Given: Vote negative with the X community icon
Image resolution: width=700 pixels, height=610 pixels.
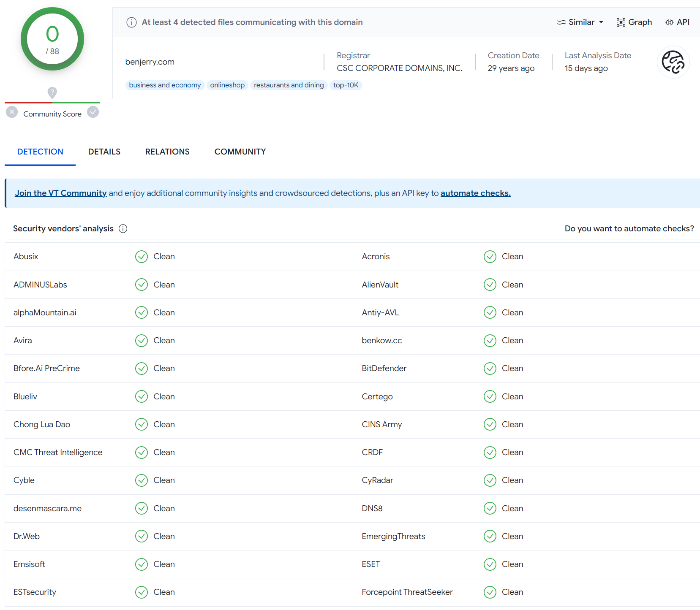Looking at the screenshot, I should tap(12, 112).
